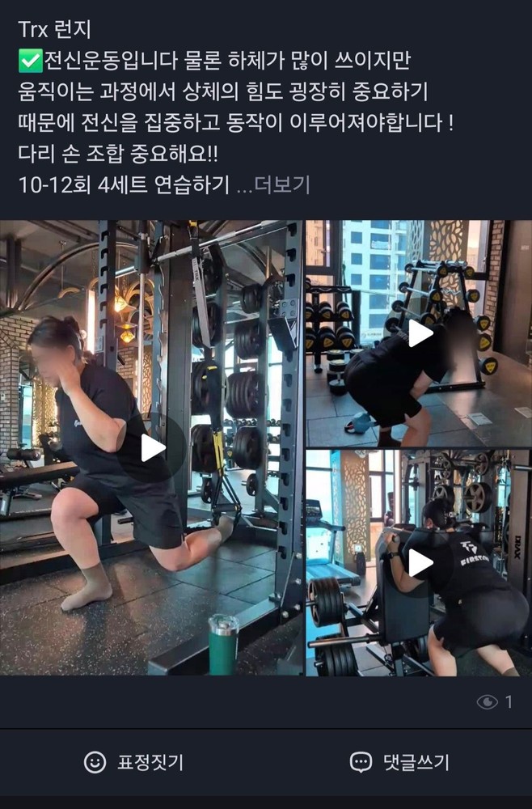532x809 pixels.
Task: Click the line starting 때문에 전신을
Action: (236, 123)
